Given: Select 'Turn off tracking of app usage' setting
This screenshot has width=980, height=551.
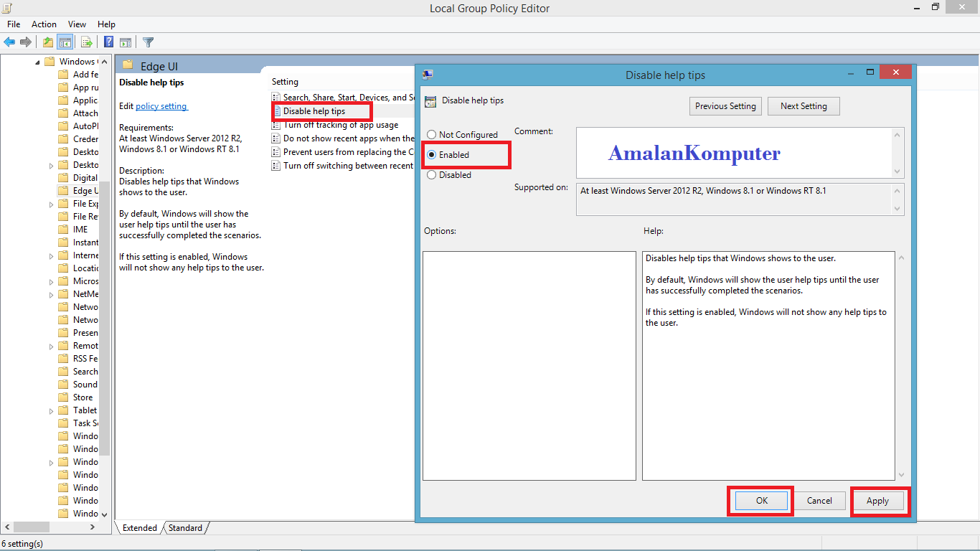Looking at the screenshot, I should [x=340, y=125].
